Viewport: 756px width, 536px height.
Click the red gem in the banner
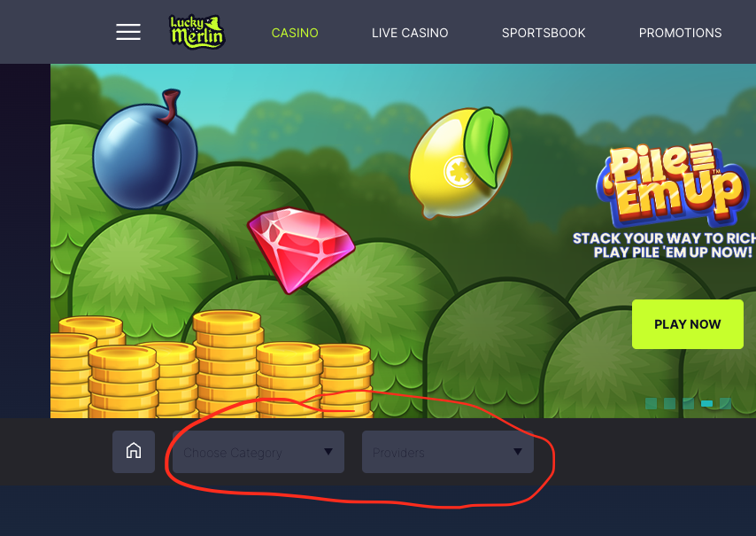tap(301, 248)
